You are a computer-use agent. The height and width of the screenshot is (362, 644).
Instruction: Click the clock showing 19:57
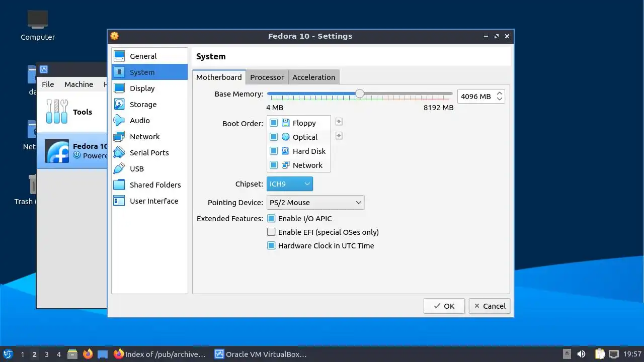(632, 354)
